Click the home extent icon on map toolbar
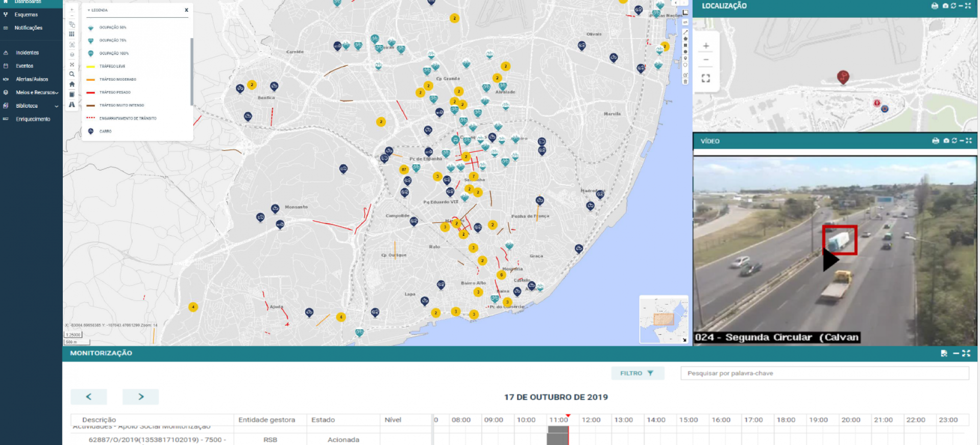Viewport: 980px width, 445px height. pyautogui.click(x=72, y=84)
